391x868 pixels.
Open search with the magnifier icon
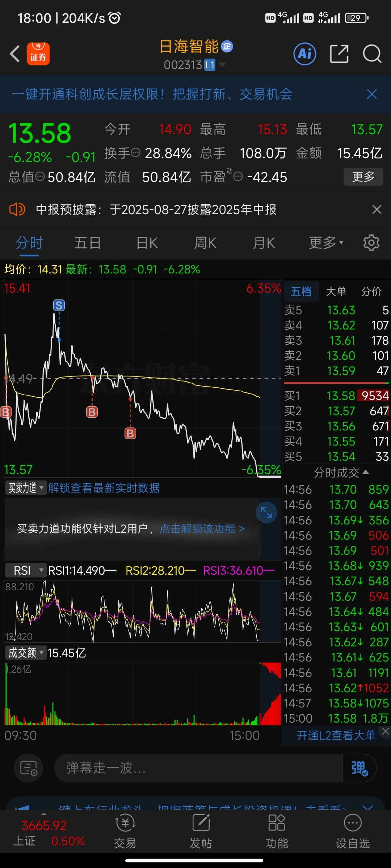(372, 54)
